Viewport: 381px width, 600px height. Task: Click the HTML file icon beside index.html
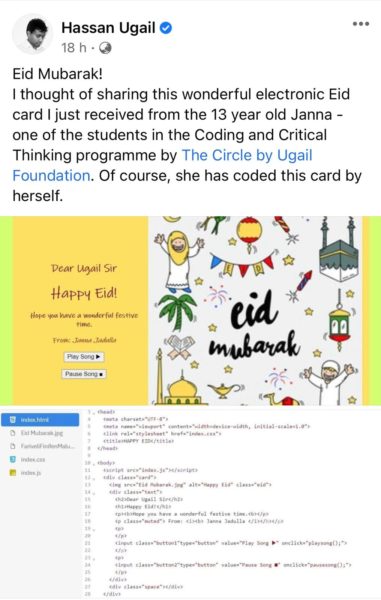(12, 420)
